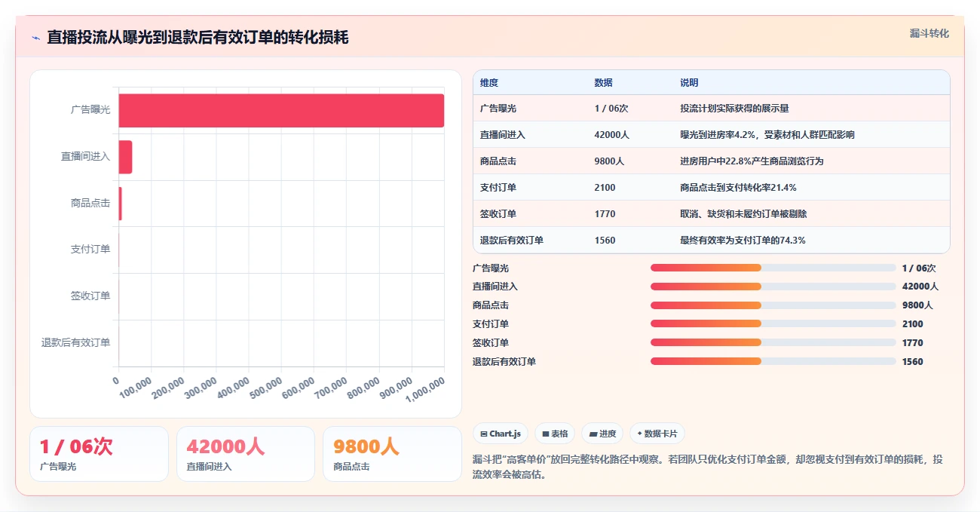
Task: Click the 直播间进入 progress bar
Action: (x=773, y=287)
